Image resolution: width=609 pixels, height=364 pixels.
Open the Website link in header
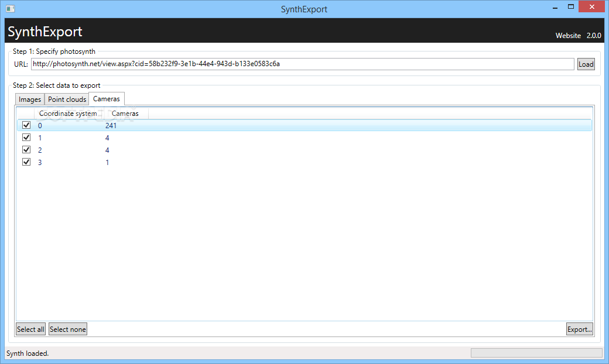(568, 35)
